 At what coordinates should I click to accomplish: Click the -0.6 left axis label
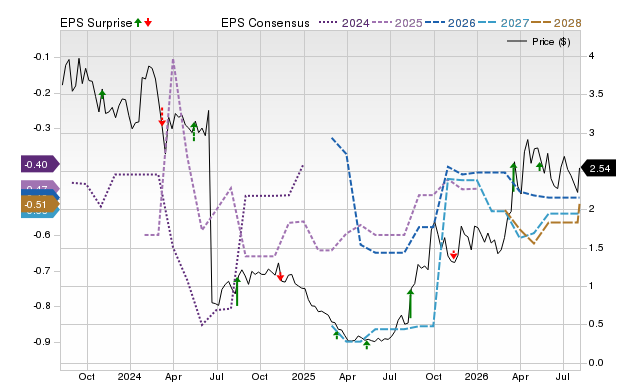click(x=41, y=235)
